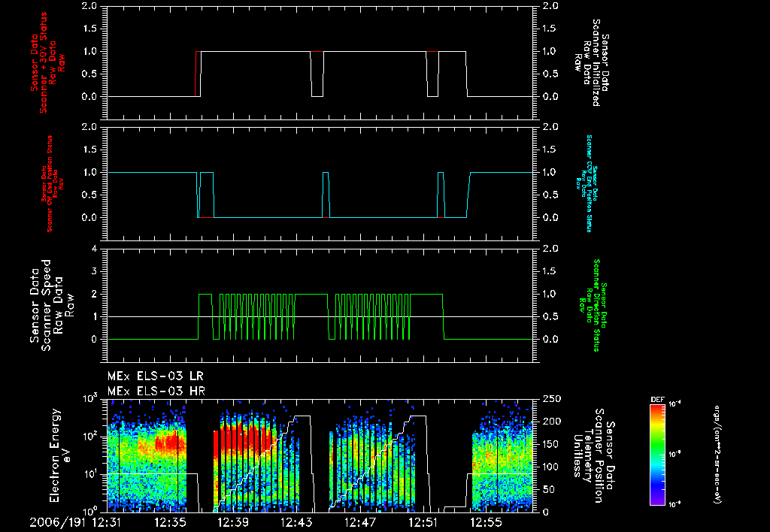770x532 pixels.
Task: Click the 'ergs/(cm**2-sr-sec-eV)' units label
Action: pyautogui.click(x=717, y=454)
